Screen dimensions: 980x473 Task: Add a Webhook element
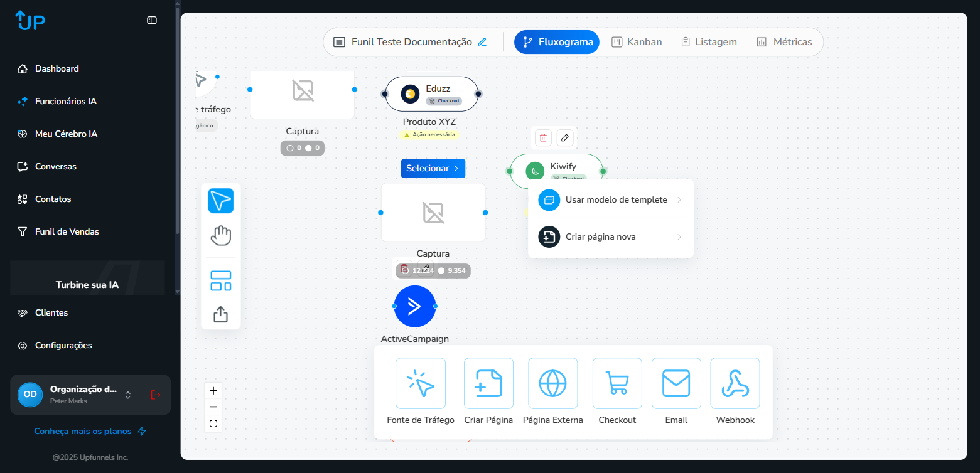coord(735,383)
